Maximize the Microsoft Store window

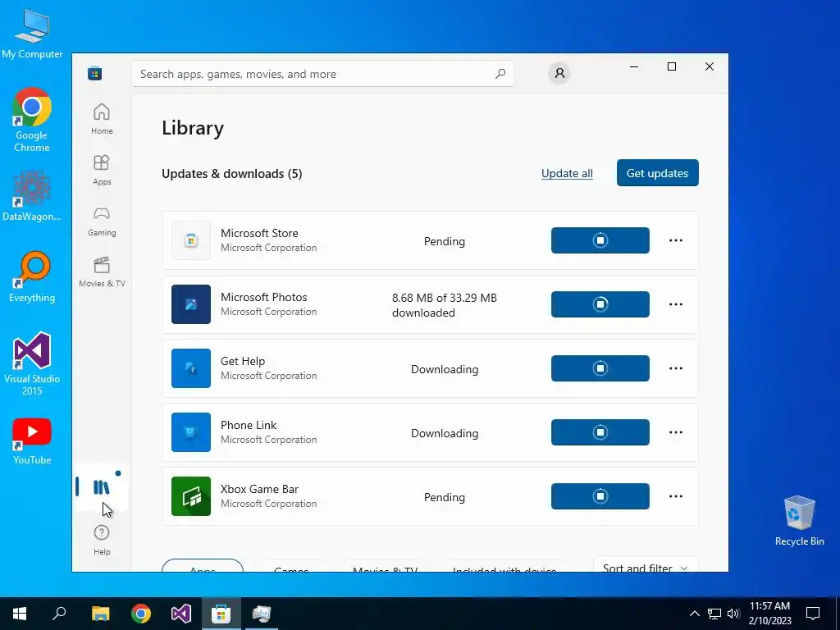click(x=672, y=66)
